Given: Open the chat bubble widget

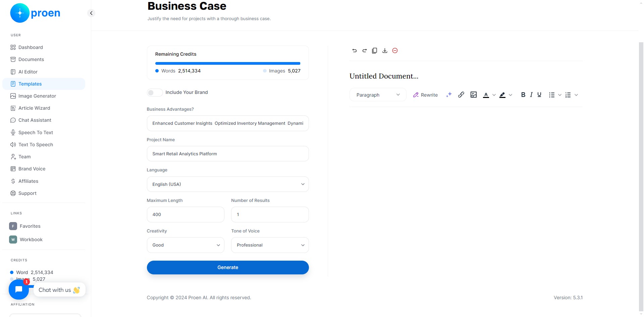Looking at the screenshot, I should [19, 289].
